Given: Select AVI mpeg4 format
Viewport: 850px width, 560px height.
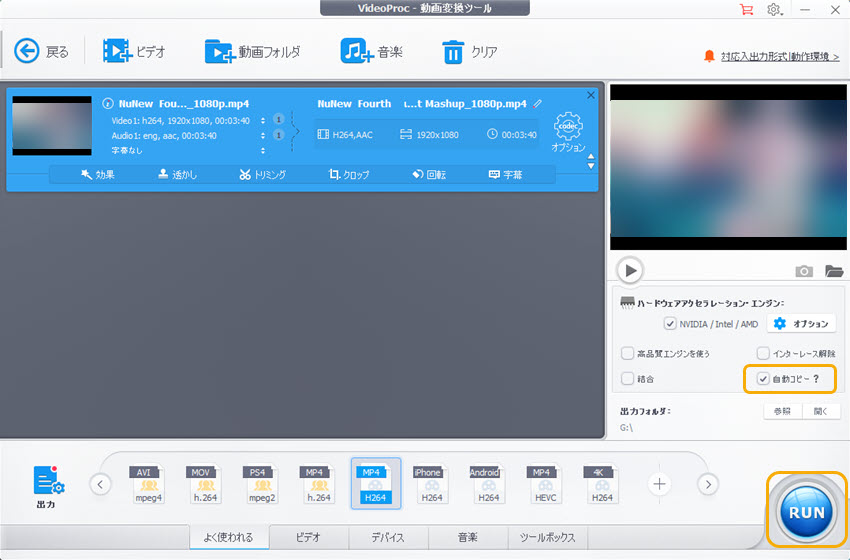Looking at the screenshot, I should click(147, 484).
